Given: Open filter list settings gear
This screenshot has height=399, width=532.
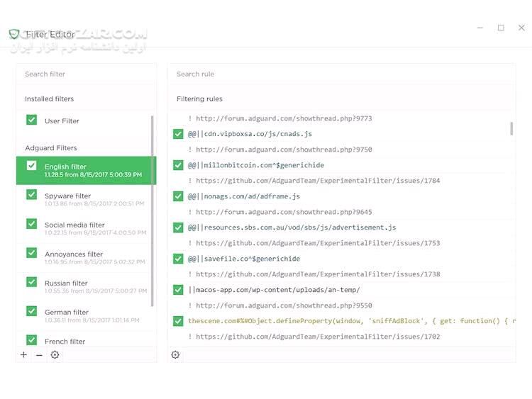Looking at the screenshot, I should (55, 355).
